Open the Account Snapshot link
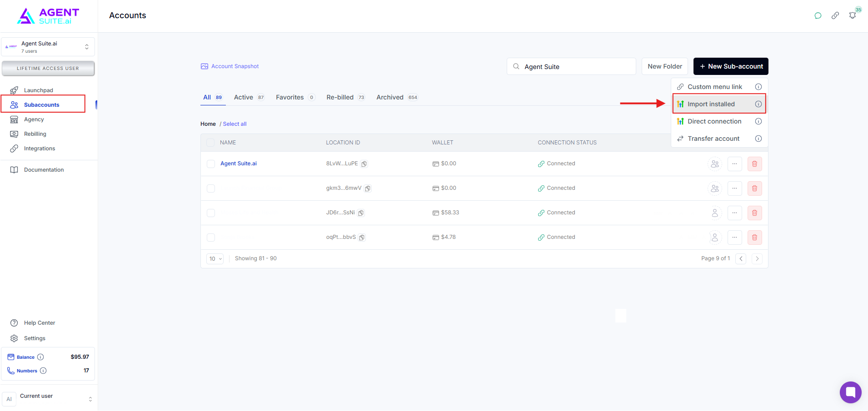The width and height of the screenshot is (868, 411). pyautogui.click(x=230, y=66)
